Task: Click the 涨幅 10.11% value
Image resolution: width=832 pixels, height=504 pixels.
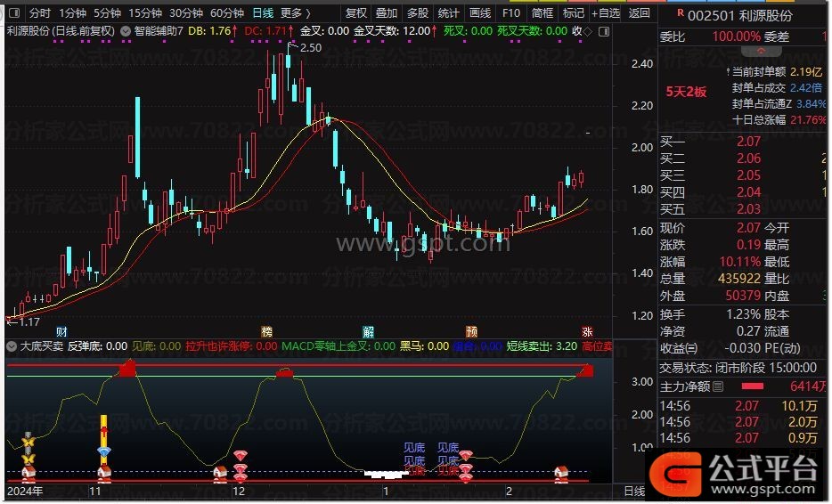Action: click(739, 262)
